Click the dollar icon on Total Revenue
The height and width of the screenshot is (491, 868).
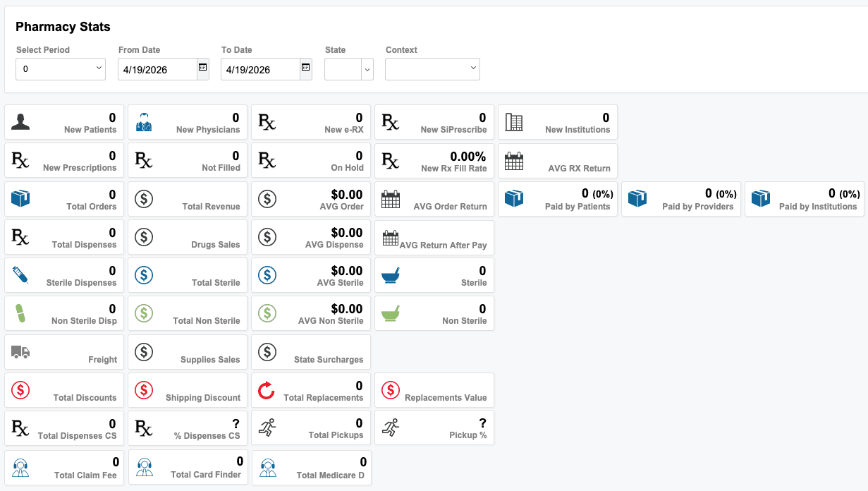tap(144, 199)
